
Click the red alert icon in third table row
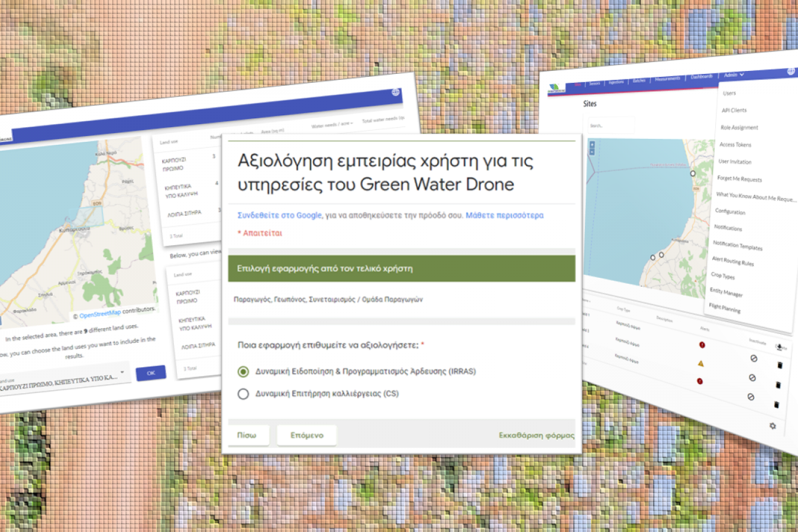point(700,382)
